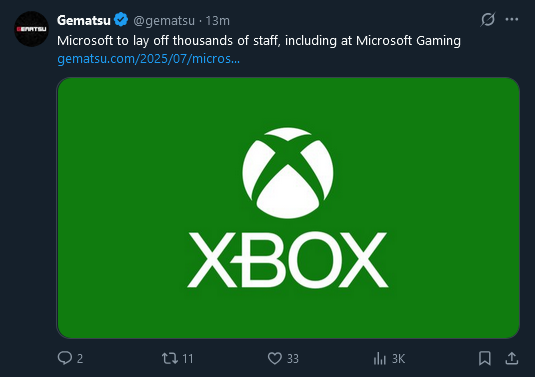Click the repost count of 11
Image resolution: width=535 pixels, height=377 pixels.
pyautogui.click(x=188, y=359)
